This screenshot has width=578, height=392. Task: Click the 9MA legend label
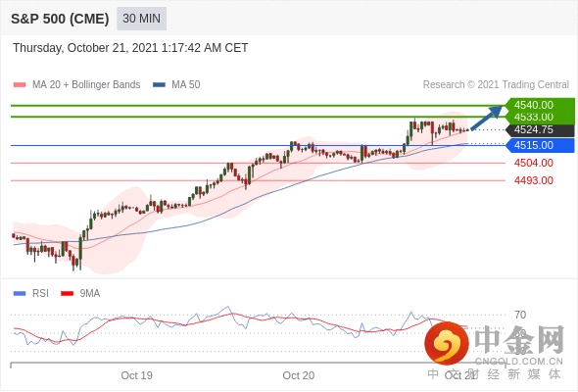[90, 294]
